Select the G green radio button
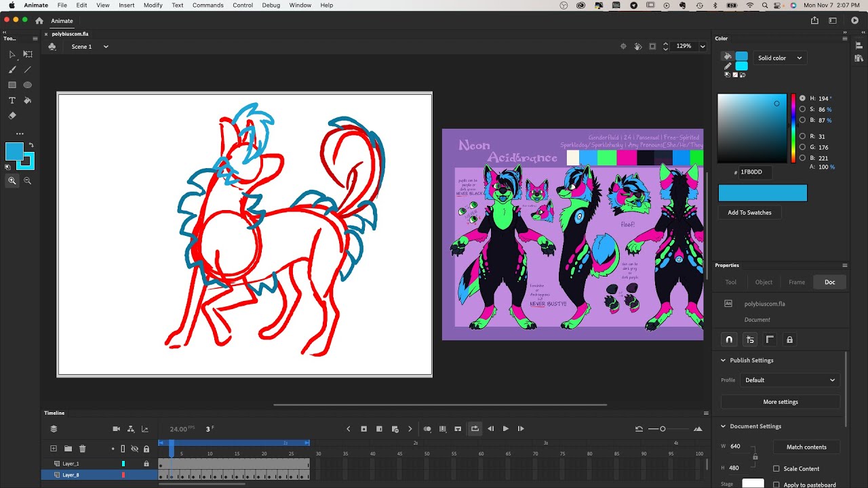Image resolution: width=868 pixels, height=488 pixels. click(803, 147)
